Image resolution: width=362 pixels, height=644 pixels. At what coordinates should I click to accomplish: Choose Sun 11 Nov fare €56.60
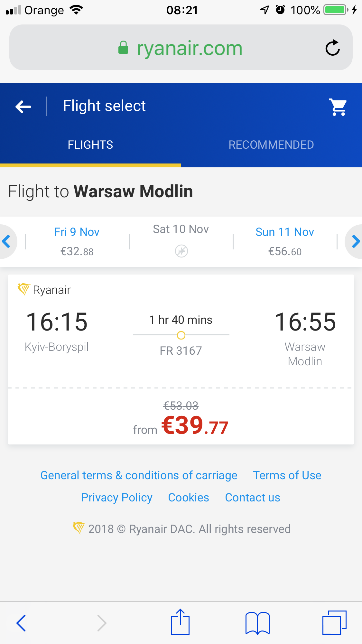click(285, 241)
